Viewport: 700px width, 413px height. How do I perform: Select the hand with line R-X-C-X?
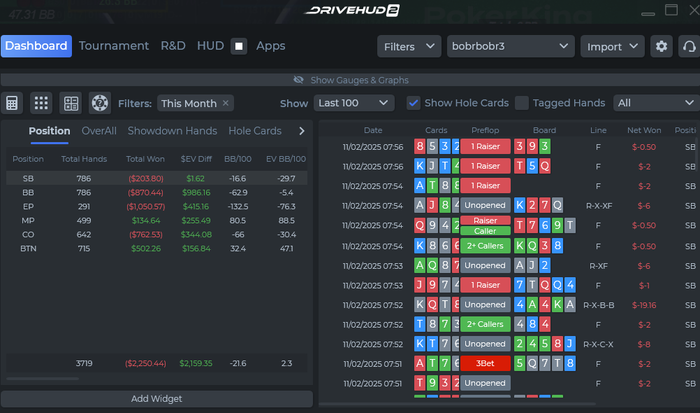point(509,344)
